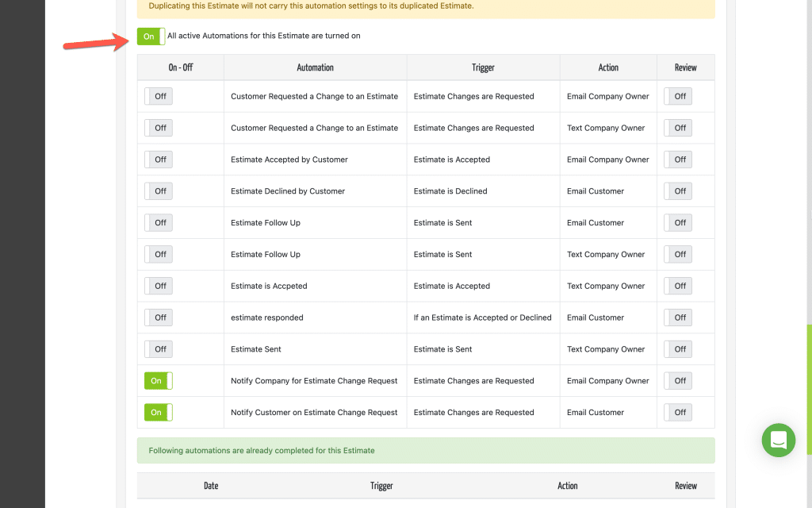Viewport: 812px width, 508px height.
Task: Click the Automation column header
Action: (316, 67)
